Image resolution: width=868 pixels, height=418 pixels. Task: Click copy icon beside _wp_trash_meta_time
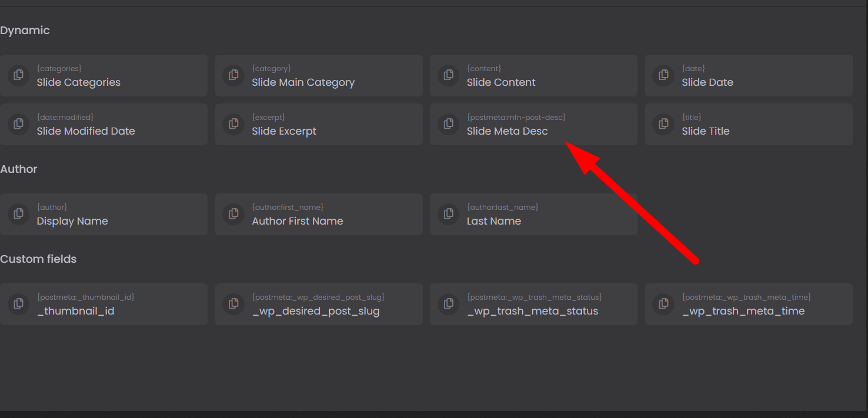coord(663,304)
